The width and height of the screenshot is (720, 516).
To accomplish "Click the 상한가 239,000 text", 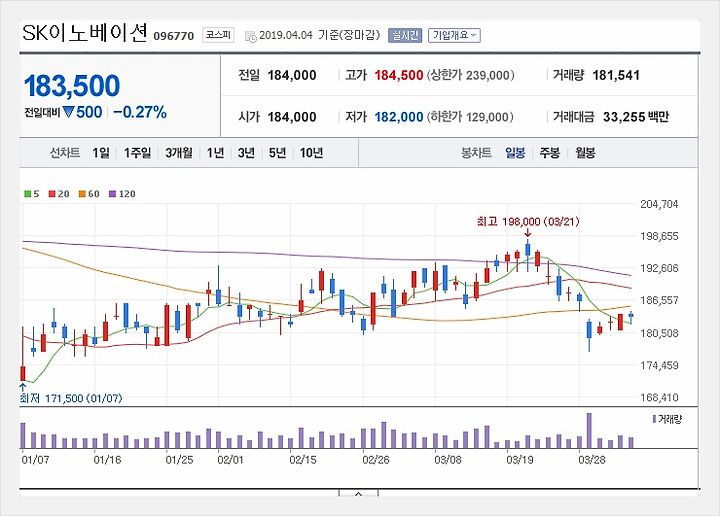I will coord(471,75).
